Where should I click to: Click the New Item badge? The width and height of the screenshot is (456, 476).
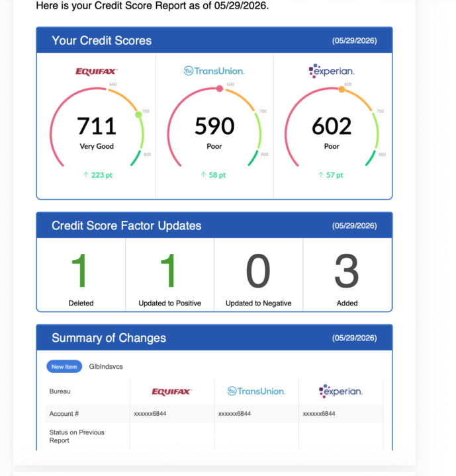point(64,366)
